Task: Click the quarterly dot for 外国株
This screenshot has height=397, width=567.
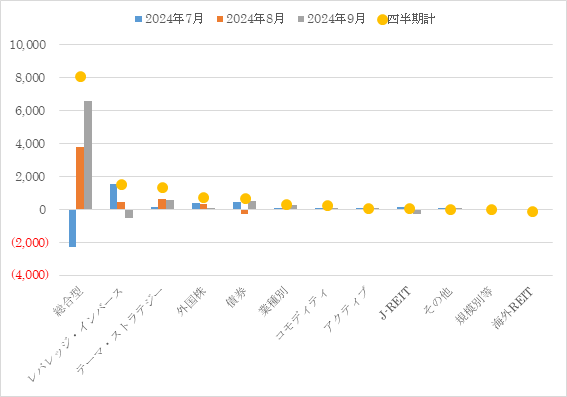Action: click(204, 197)
